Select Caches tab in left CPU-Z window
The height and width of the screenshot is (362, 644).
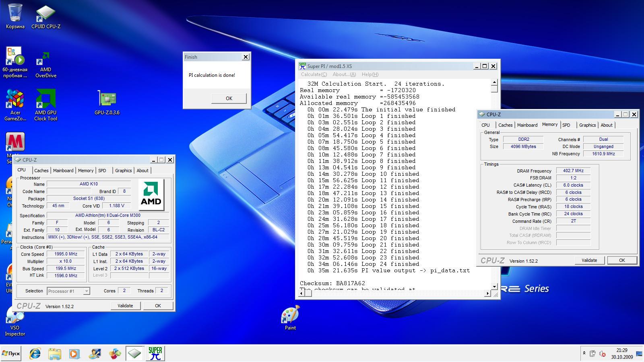click(41, 171)
